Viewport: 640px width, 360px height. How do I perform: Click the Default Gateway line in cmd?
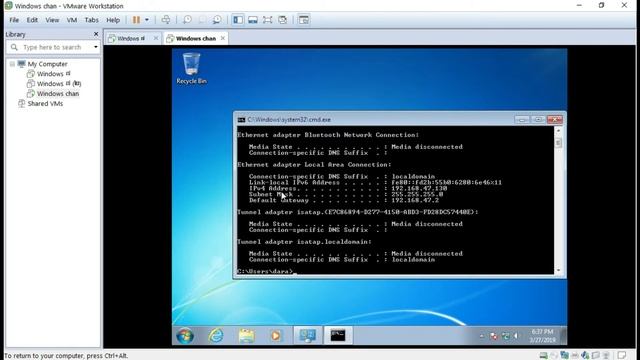344,200
